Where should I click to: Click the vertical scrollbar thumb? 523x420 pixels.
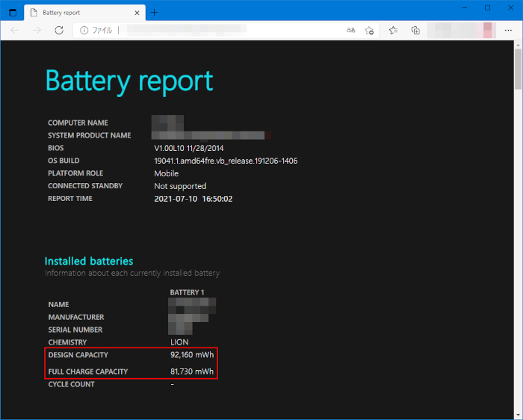(x=518, y=70)
